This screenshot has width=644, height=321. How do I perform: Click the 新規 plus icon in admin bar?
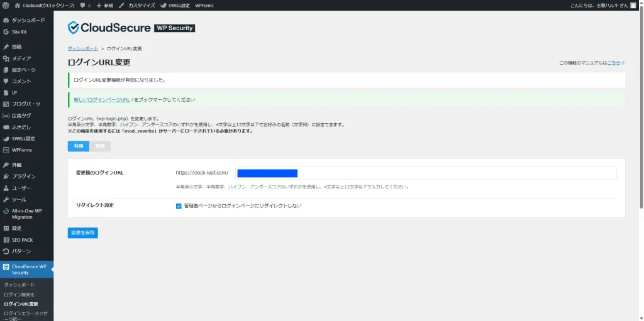tap(99, 5)
